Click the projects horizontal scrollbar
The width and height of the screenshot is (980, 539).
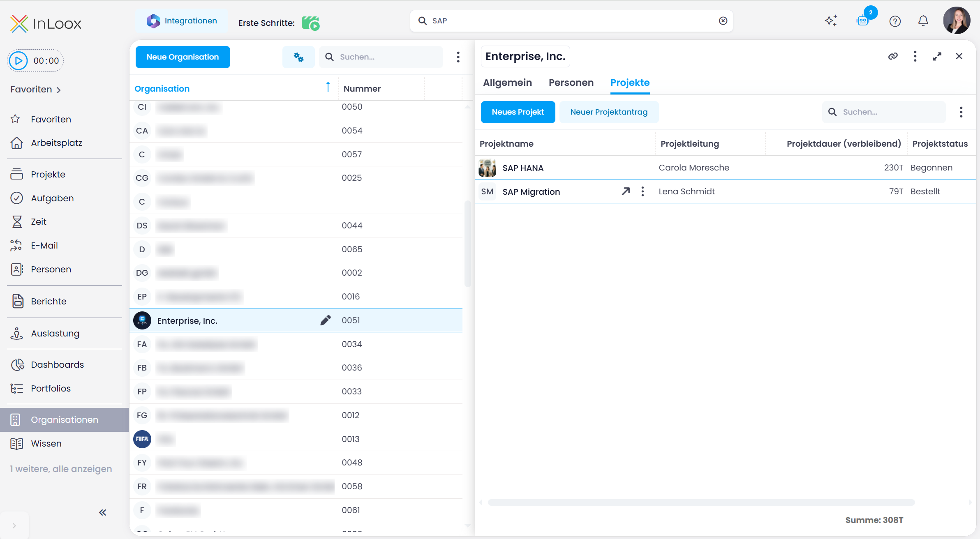click(x=701, y=502)
